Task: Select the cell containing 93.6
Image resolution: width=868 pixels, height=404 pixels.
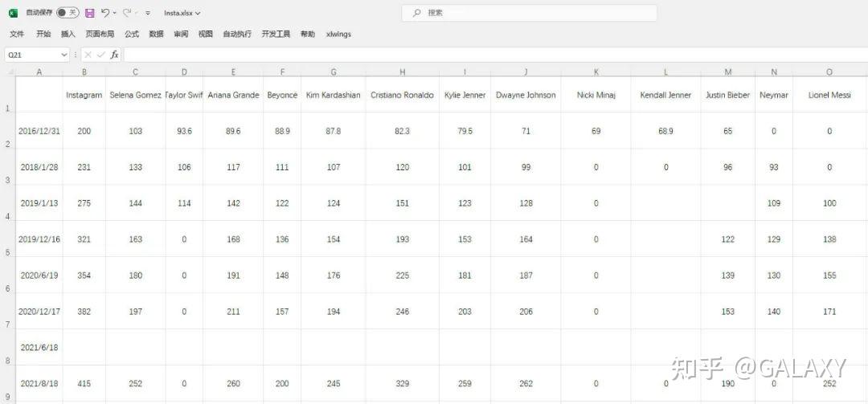Action: (x=184, y=131)
